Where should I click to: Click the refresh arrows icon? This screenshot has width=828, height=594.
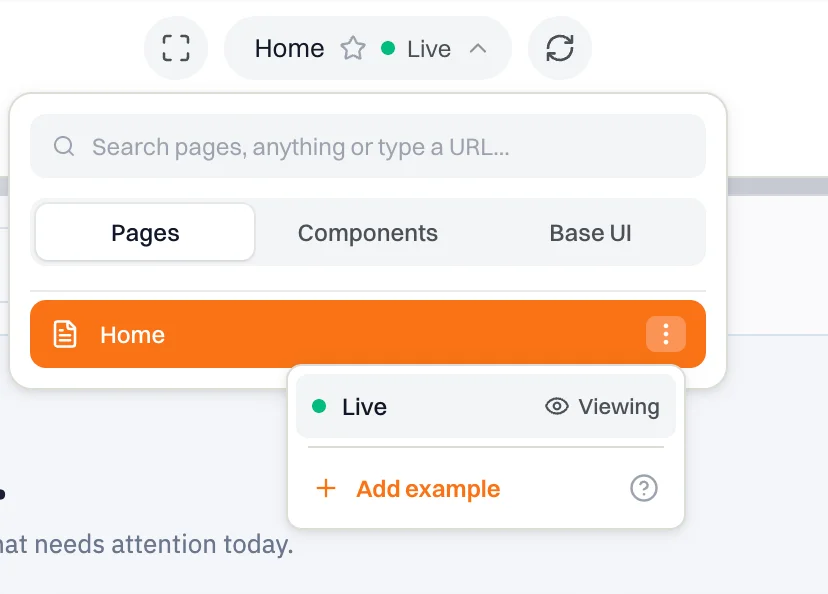(560, 48)
